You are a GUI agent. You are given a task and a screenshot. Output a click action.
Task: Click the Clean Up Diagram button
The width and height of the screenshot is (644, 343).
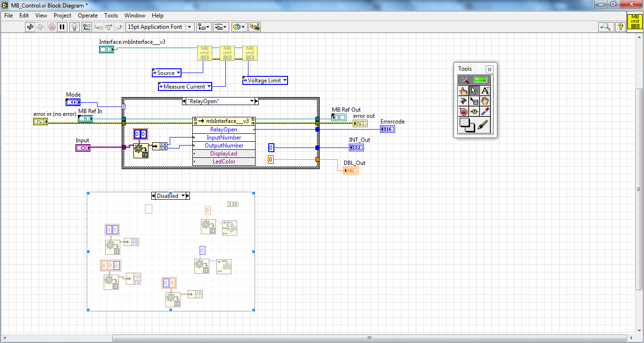(x=255, y=27)
